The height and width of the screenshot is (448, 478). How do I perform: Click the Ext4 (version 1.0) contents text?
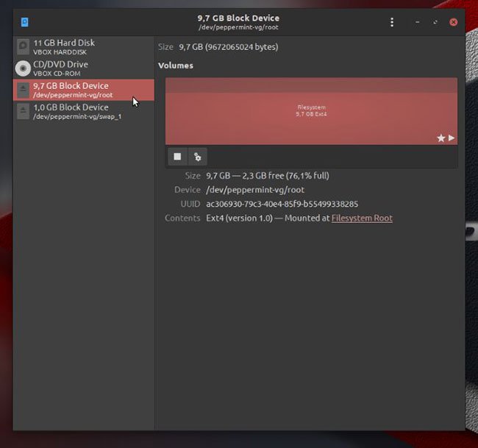(239, 218)
